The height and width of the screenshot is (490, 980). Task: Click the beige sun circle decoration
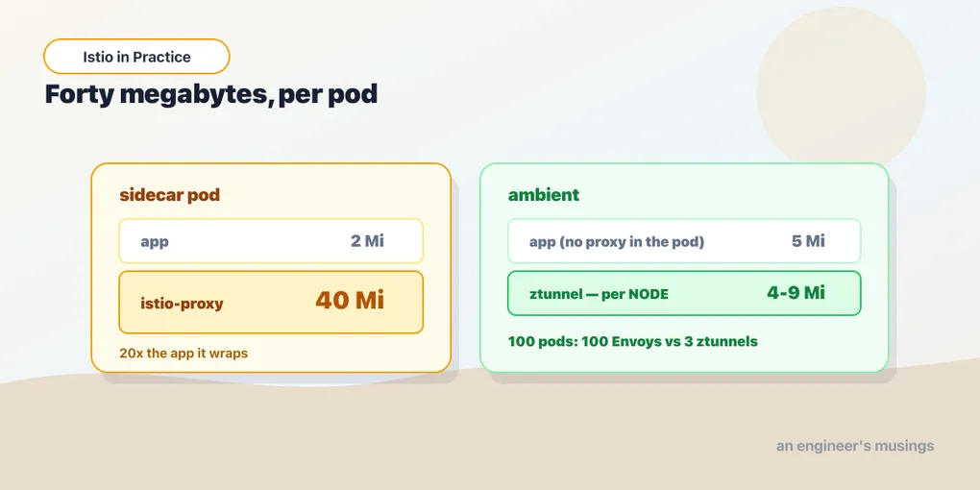(841, 87)
